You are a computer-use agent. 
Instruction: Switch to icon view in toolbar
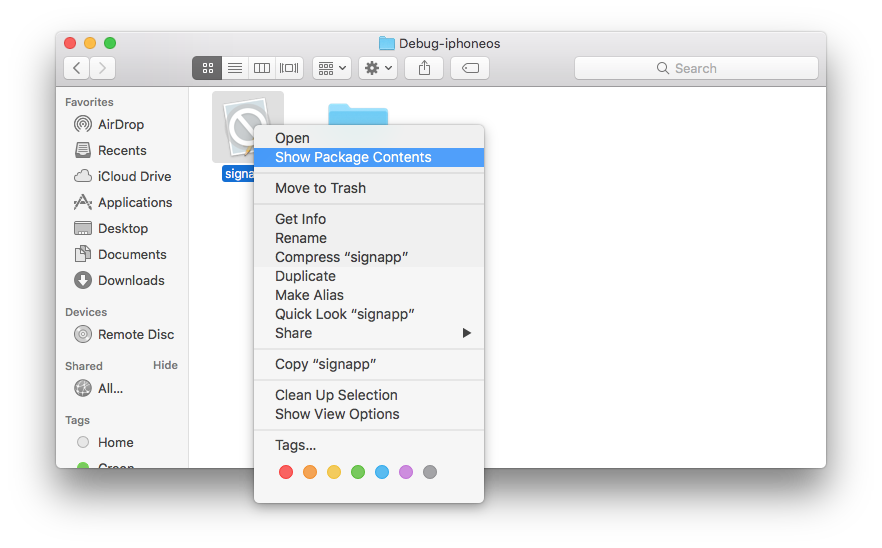[207, 68]
